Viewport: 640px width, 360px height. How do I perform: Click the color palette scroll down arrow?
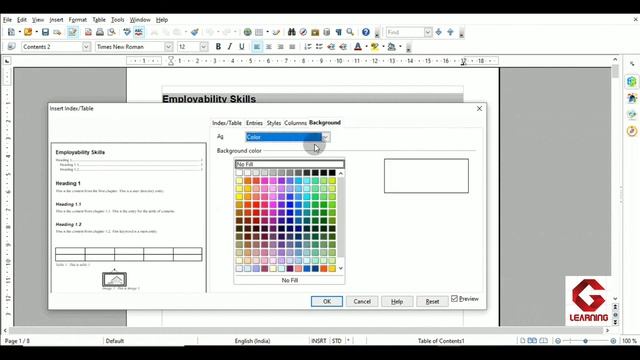341,269
